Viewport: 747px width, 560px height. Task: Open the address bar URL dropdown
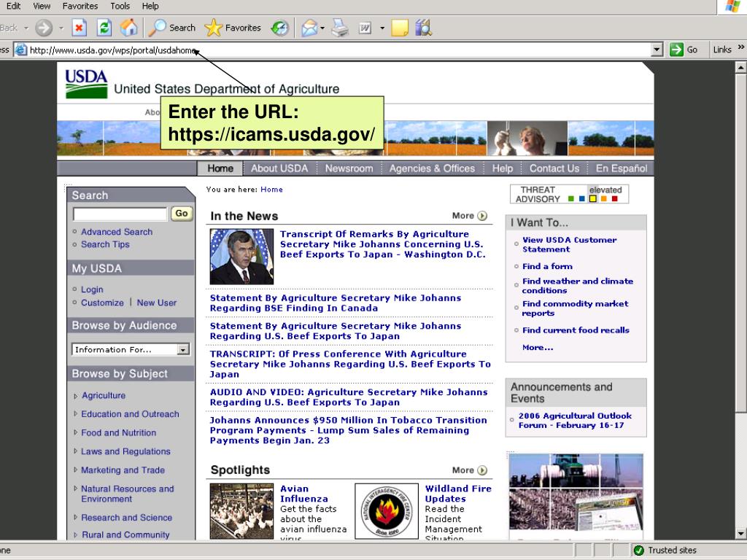coord(657,50)
